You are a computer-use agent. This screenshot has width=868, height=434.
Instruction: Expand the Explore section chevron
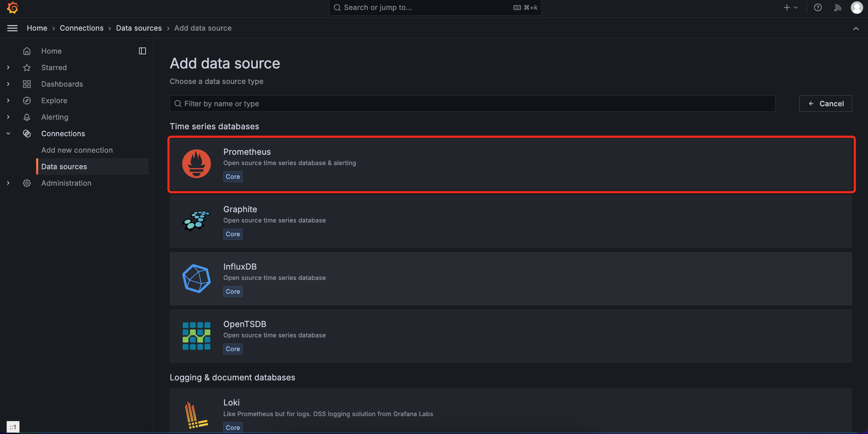(8, 100)
